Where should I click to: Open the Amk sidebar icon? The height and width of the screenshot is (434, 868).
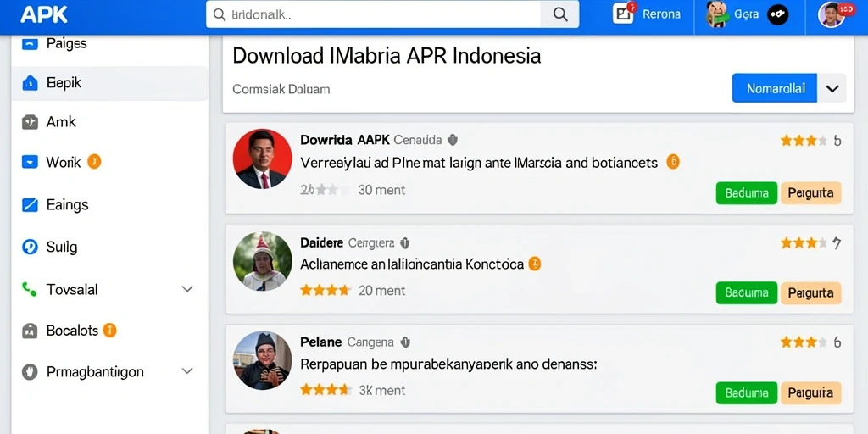point(30,122)
